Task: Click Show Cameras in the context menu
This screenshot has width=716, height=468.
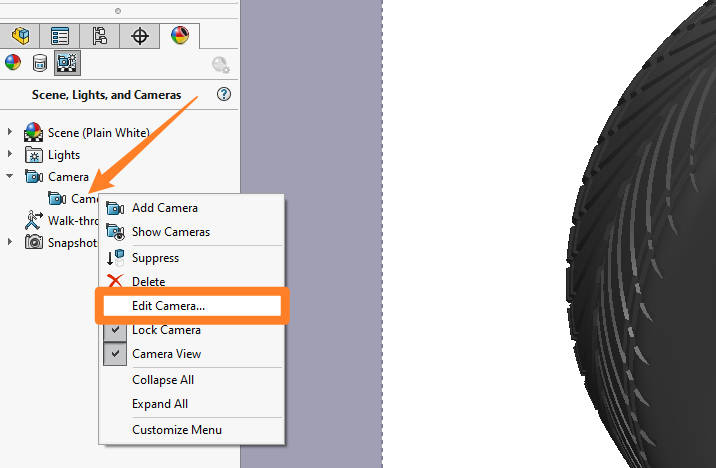Action: coord(170,232)
